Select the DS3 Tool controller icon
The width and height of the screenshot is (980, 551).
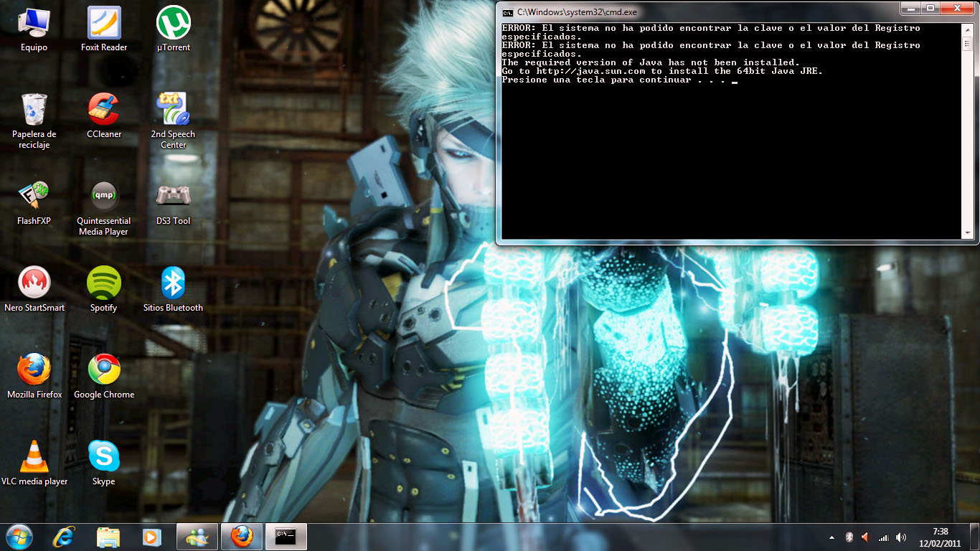point(174,203)
